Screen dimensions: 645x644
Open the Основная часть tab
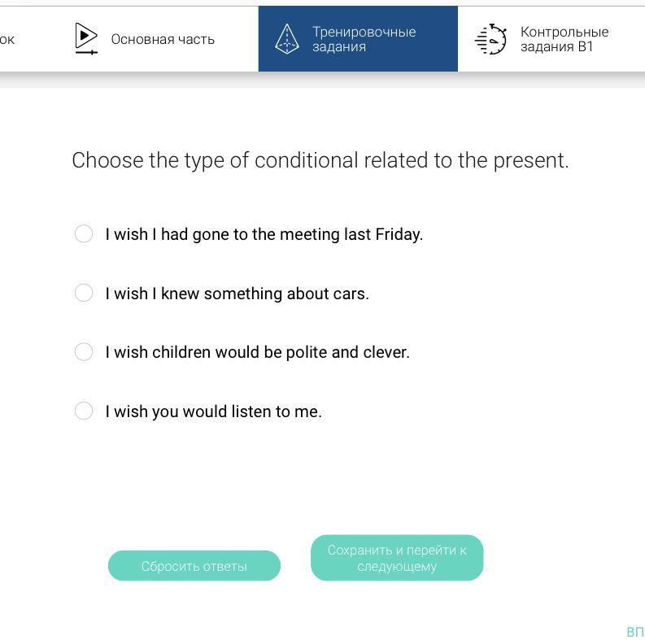(x=162, y=39)
